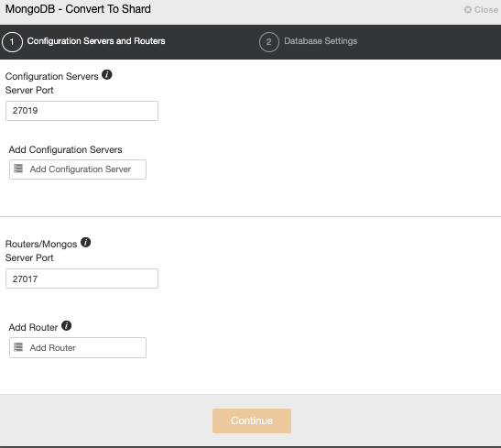Select the step 1 circle icon
The width and height of the screenshot is (501, 448).
pos(12,42)
